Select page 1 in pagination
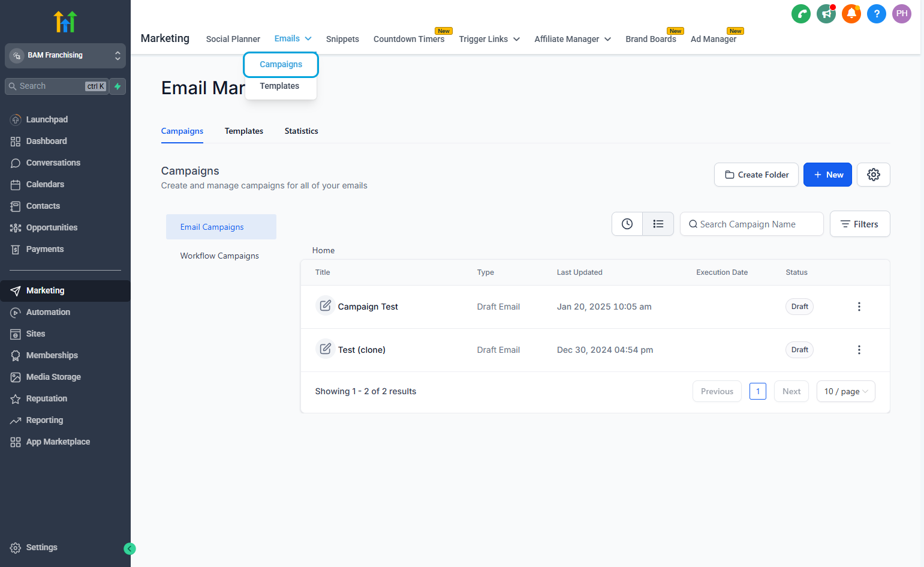 [x=758, y=391]
